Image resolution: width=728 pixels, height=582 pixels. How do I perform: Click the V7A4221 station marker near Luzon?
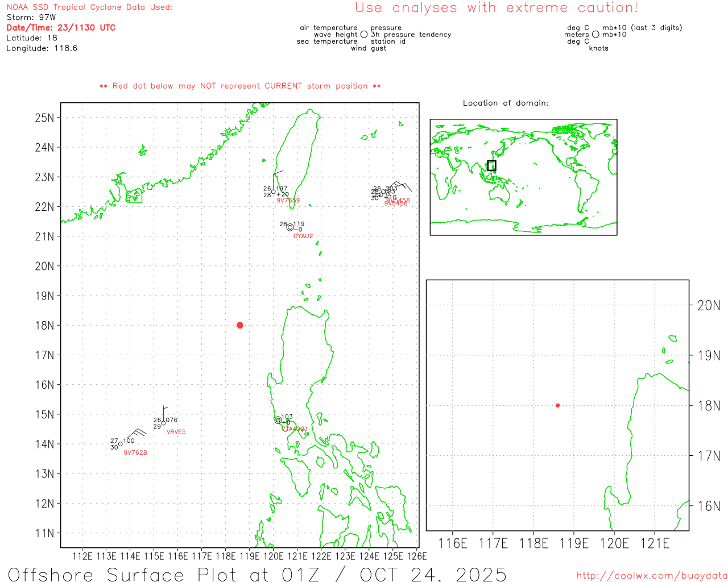click(278, 420)
